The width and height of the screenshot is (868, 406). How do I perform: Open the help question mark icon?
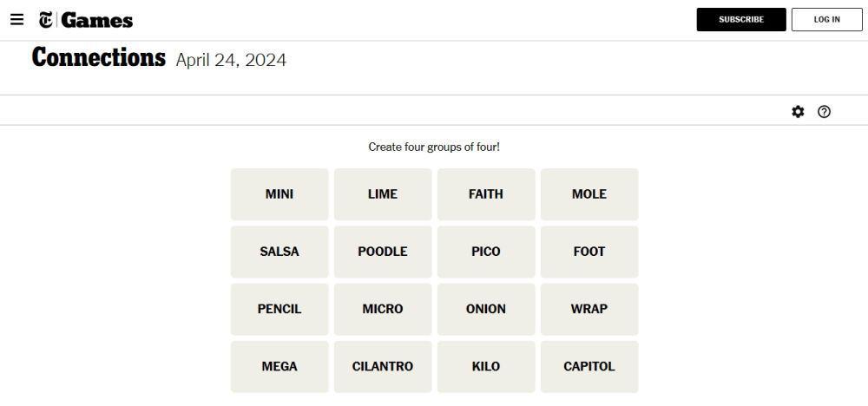(x=825, y=112)
